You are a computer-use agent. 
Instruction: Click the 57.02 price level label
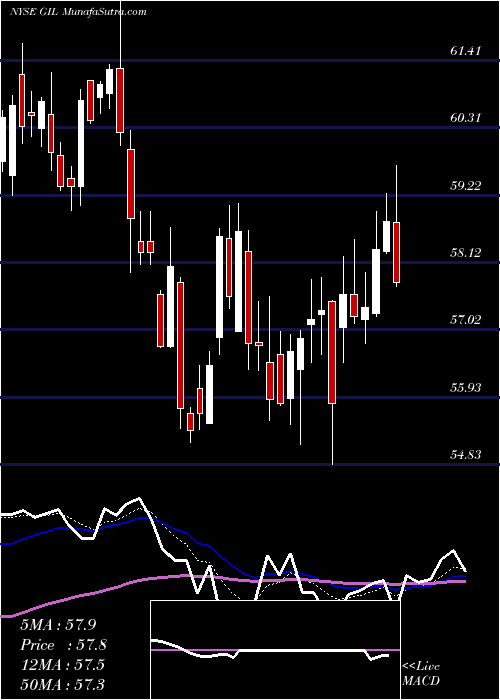click(x=465, y=320)
